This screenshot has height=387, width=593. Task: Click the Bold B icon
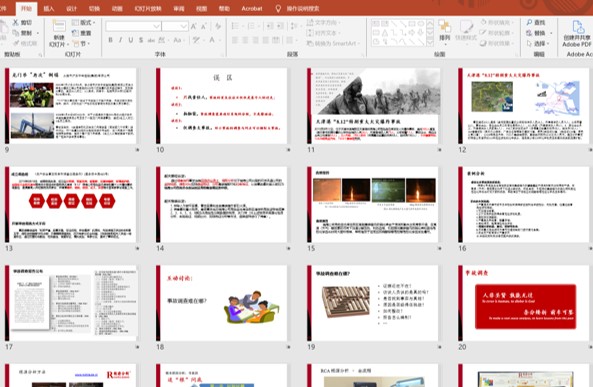pos(110,40)
